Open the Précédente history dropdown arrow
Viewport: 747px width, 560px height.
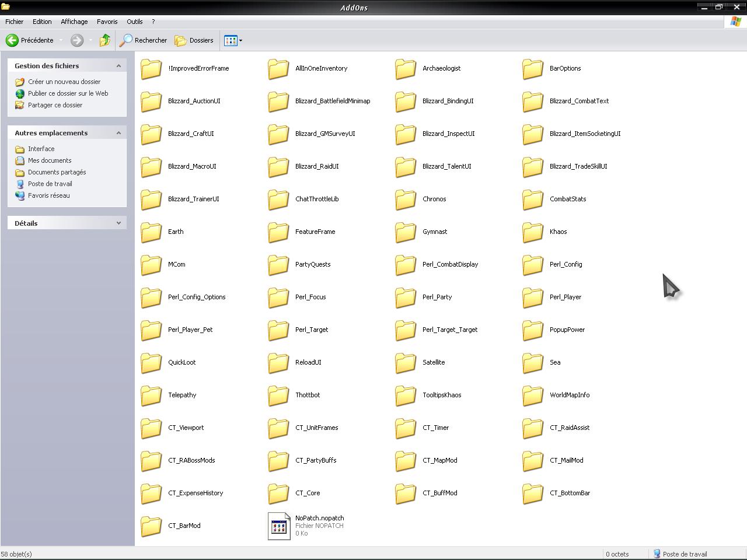tap(61, 40)
